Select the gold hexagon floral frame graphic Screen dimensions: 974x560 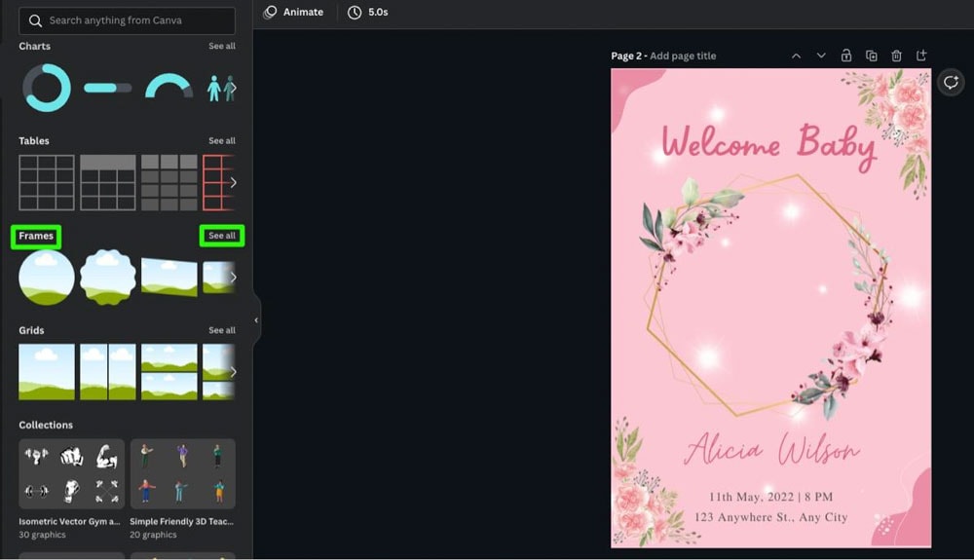point(768,296)
